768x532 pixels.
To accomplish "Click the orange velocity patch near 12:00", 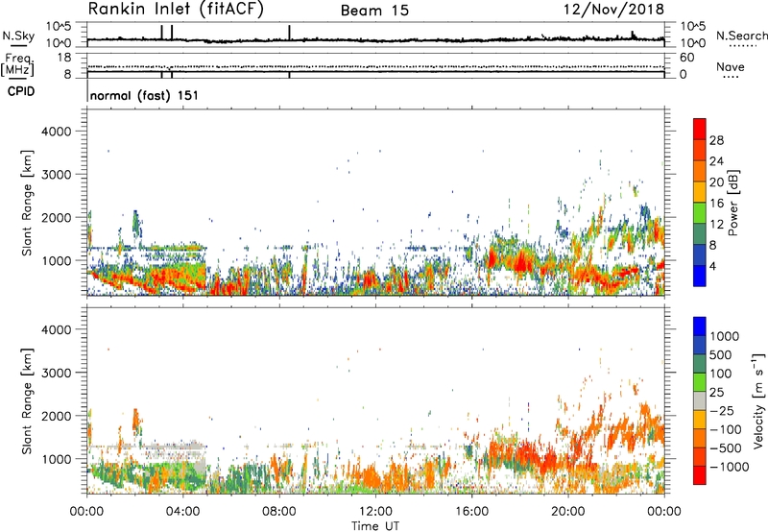I will click(370, 476).
